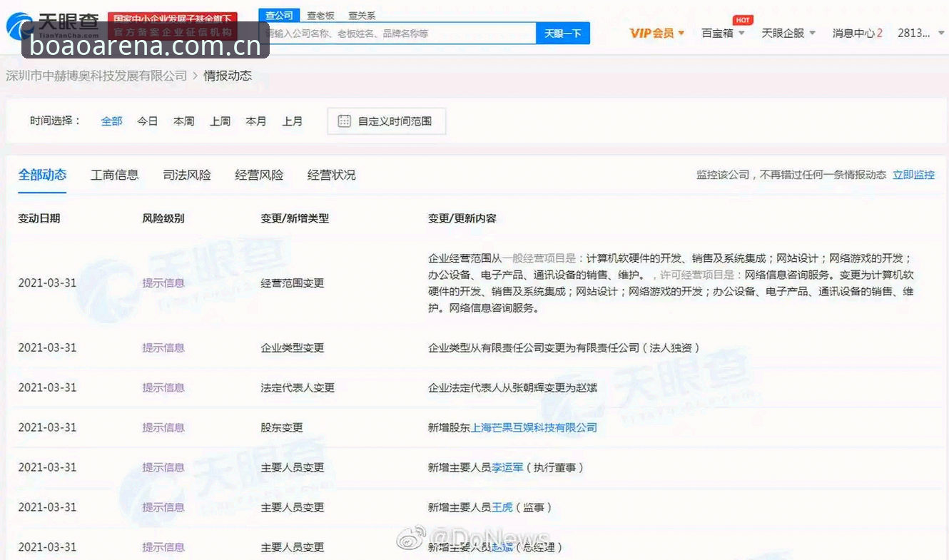Image resolution: width=949 pixels, height=560 pixels.
Task: Select the 法定代表人变更 type cell
Action: coord(298,387)
